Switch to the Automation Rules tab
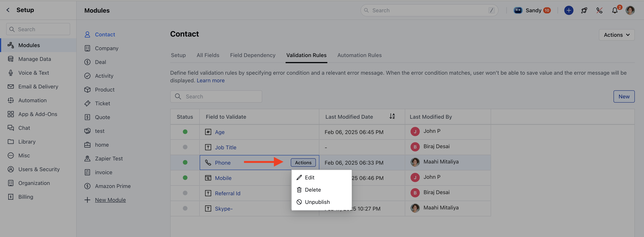644x237 pixels. coord(359,55)
